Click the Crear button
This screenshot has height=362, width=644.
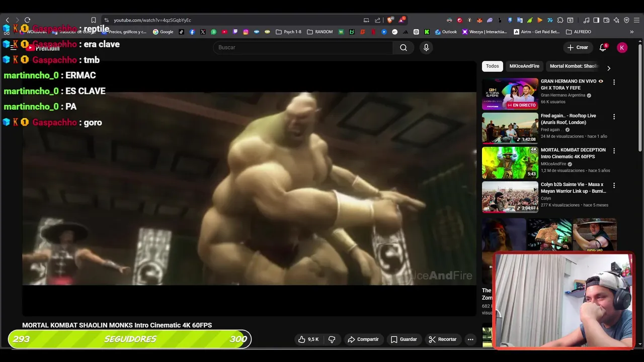(x=577, y=47)
